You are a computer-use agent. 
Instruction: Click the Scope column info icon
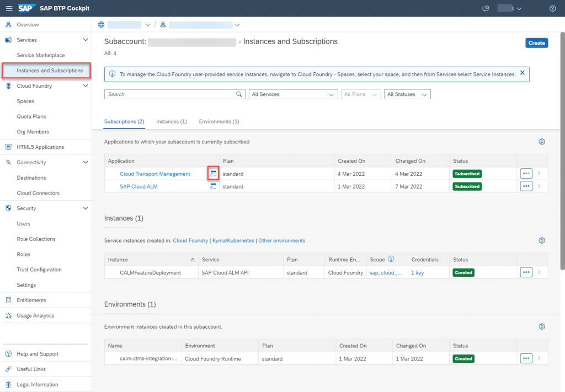pyautogui.click(x=391, y=259)
